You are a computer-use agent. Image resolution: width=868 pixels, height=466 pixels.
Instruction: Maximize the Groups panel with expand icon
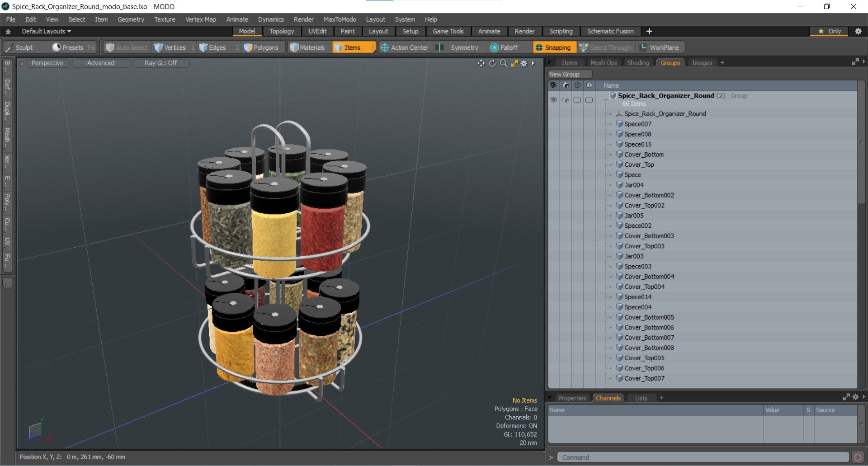(x=855, y=62)
